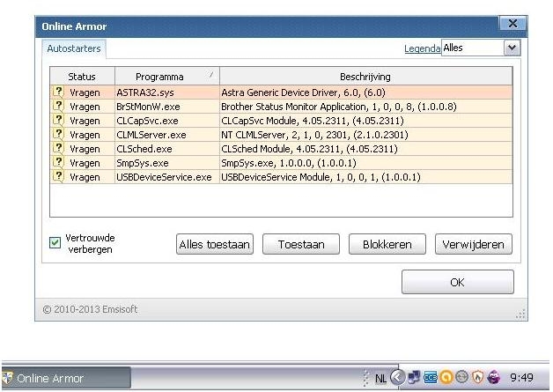553x392 pixels.
Task: Sort by the Status column header
Action: [x=82, y=77]
